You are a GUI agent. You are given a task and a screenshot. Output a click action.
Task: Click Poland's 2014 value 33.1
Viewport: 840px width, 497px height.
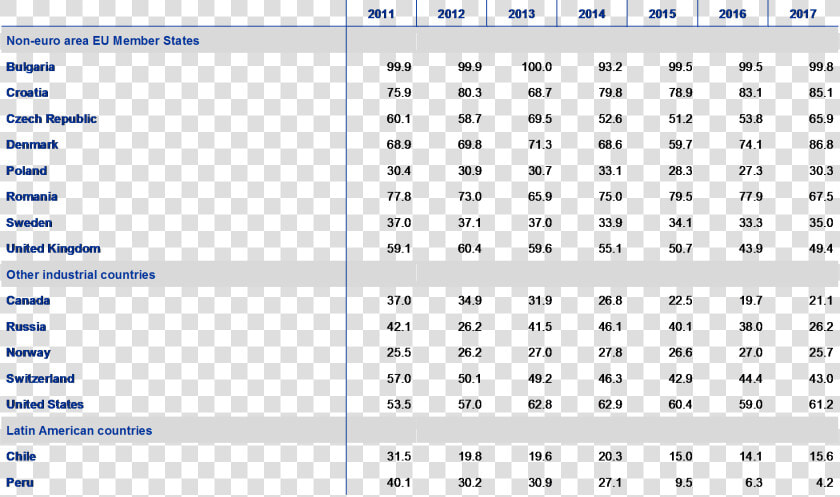(610, 171)
